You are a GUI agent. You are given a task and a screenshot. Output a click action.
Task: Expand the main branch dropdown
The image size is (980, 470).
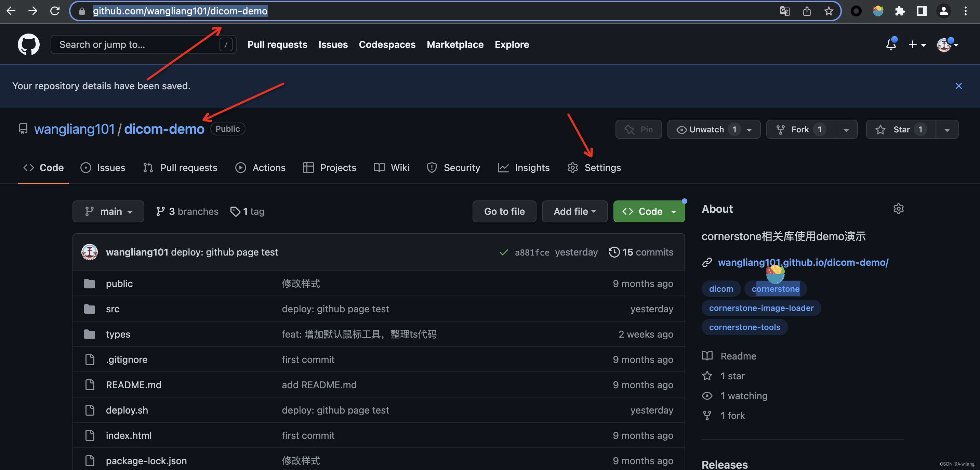(108, 212)
